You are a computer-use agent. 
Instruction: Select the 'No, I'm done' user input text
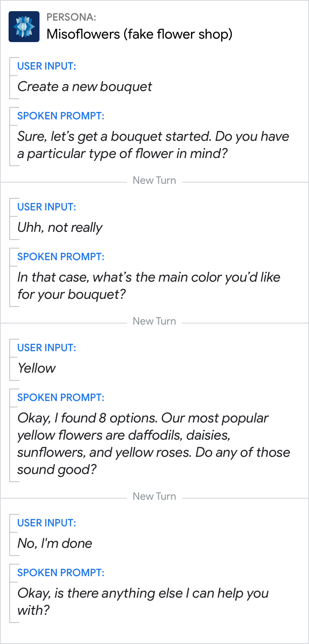click(x=55, y=544)
